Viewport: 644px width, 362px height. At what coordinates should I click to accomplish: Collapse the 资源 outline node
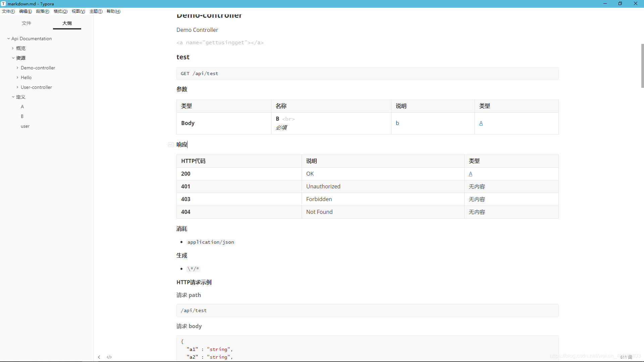(13, 58)
